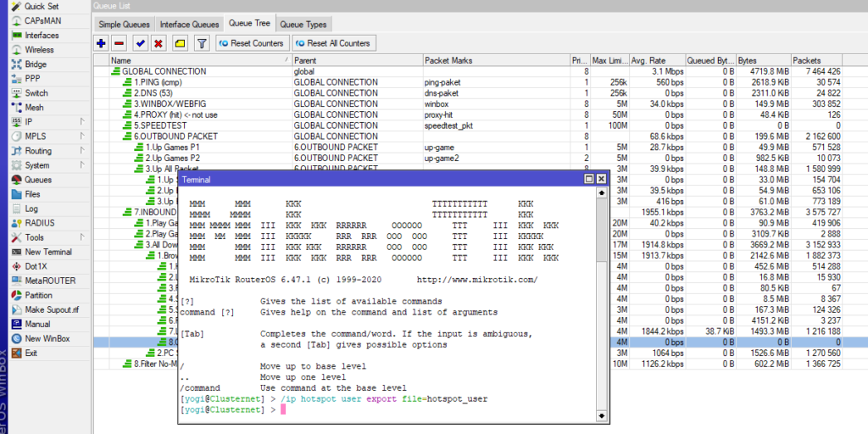Expand the Routing submenu
The width and height of the screenshot is (868, 434).
38,151
